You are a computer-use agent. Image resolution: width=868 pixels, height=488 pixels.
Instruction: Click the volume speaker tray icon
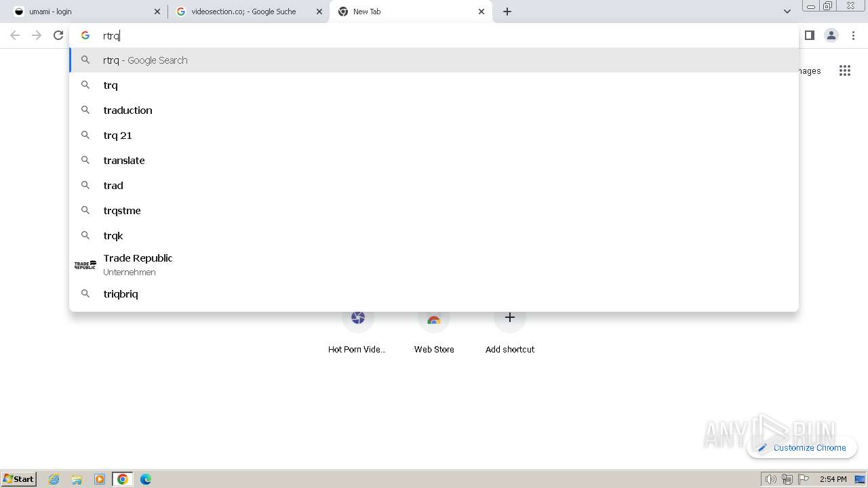point(770,479)
